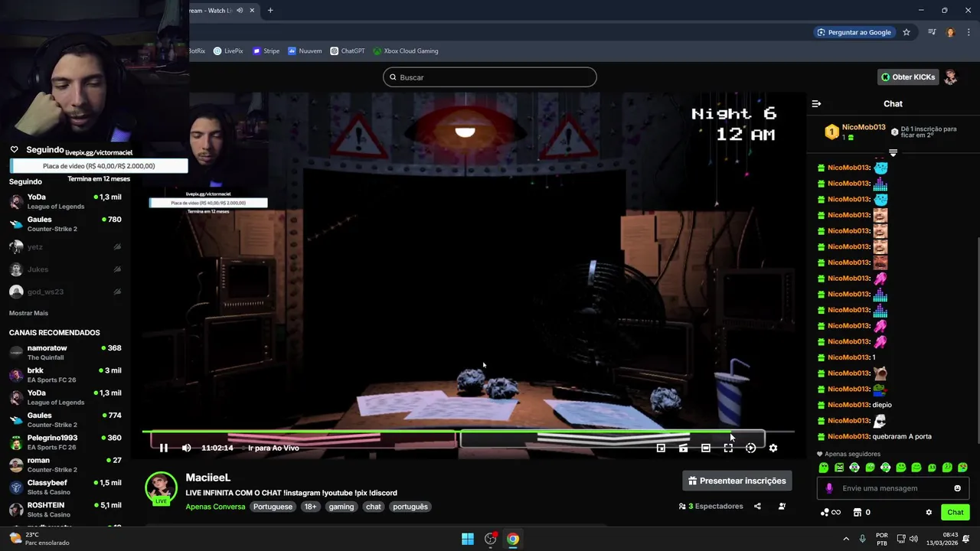
Task: Toggle theater mode in player
Action: click(706, 448)
